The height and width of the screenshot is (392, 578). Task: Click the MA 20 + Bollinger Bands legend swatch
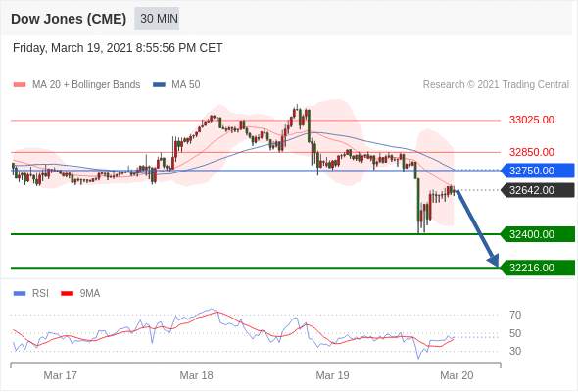pos(20,85)
